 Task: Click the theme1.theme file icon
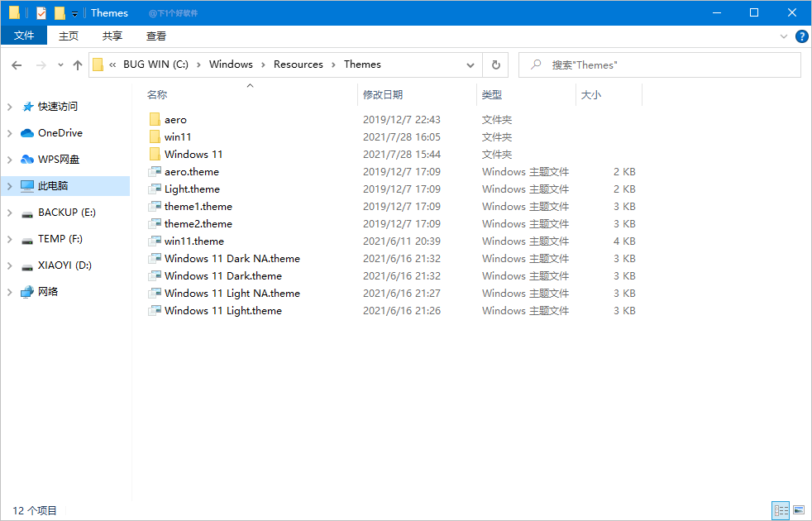(155, 206)
